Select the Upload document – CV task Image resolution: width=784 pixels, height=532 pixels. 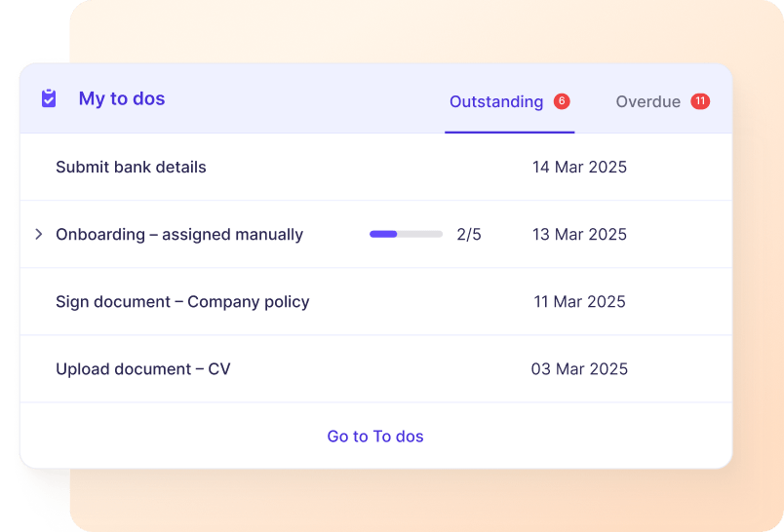click(143, 369)
